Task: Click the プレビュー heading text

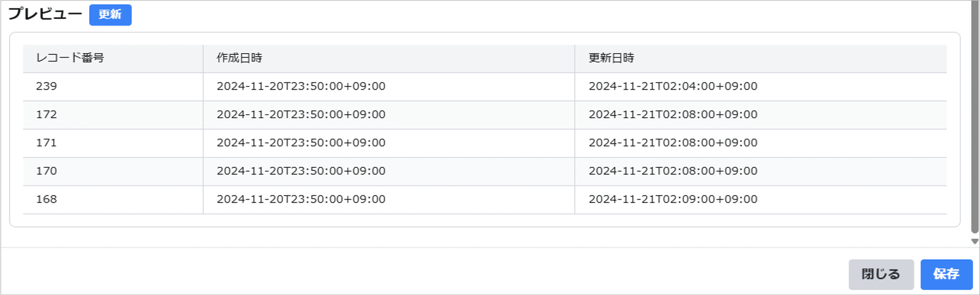Action: (45, 14)
